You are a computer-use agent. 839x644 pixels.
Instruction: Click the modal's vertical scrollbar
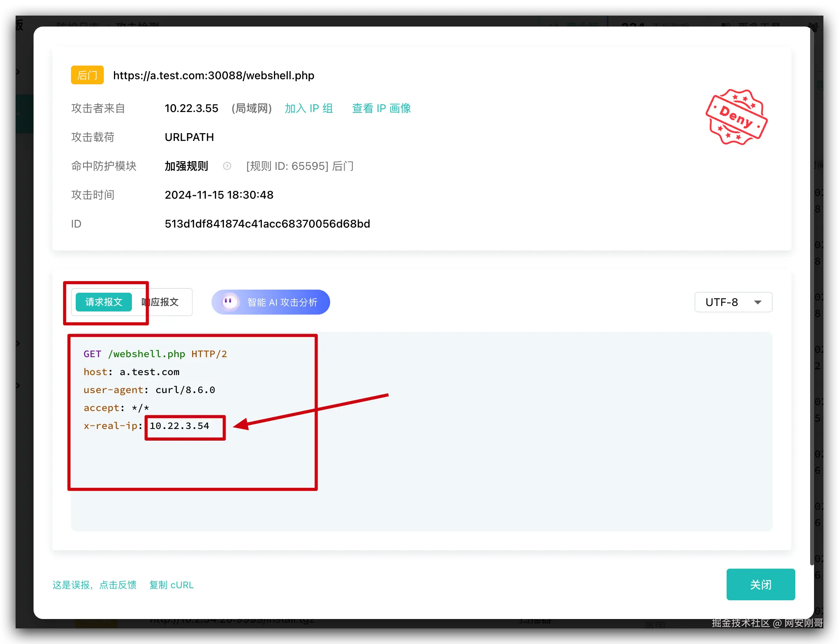pos(812,297)
